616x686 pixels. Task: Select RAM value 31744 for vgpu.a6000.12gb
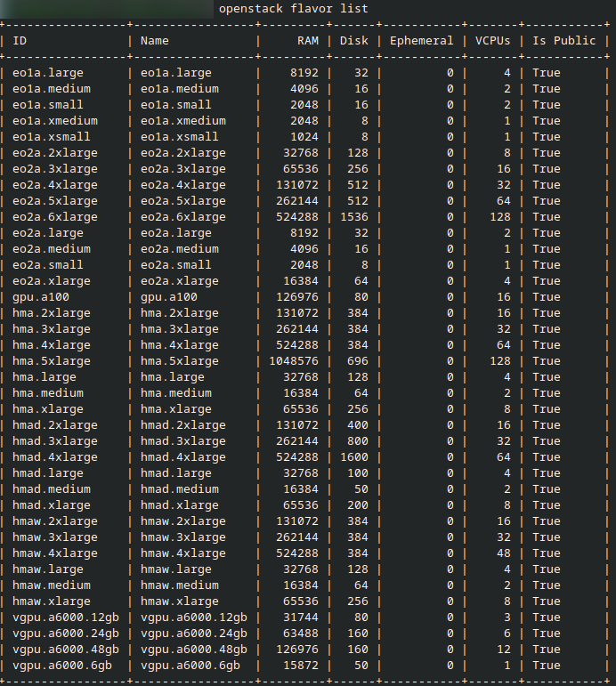coord(301,617)
